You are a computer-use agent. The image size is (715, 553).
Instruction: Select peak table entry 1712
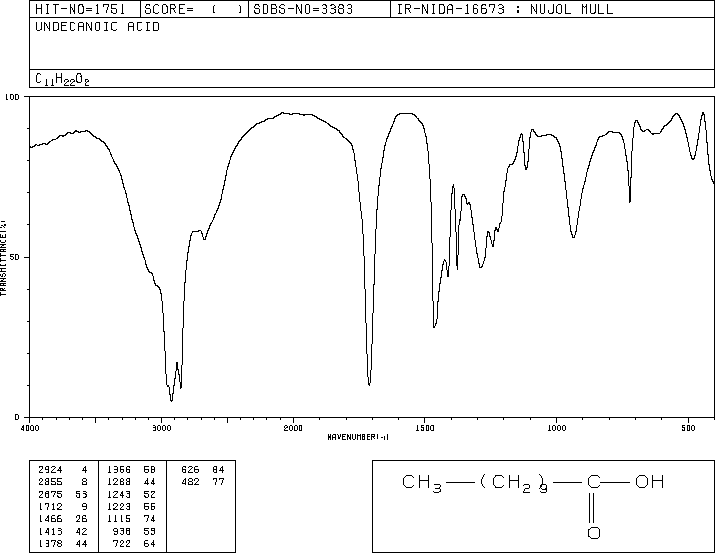point(51,506)
